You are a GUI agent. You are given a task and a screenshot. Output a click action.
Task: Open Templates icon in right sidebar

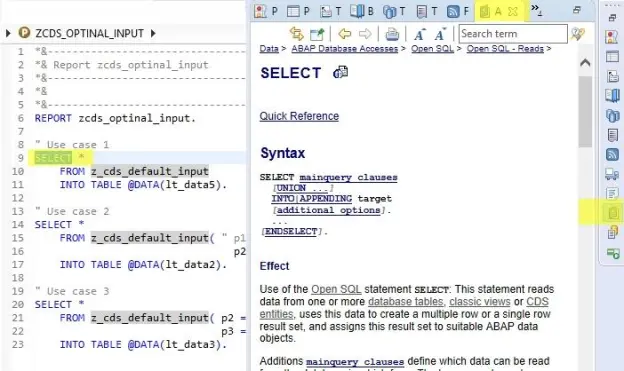pos(612,76)
